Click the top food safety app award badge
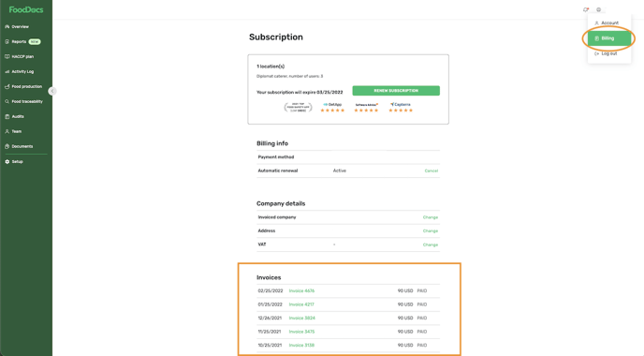The width and height of the screenshot is (644, 356). tap(299, 108)
